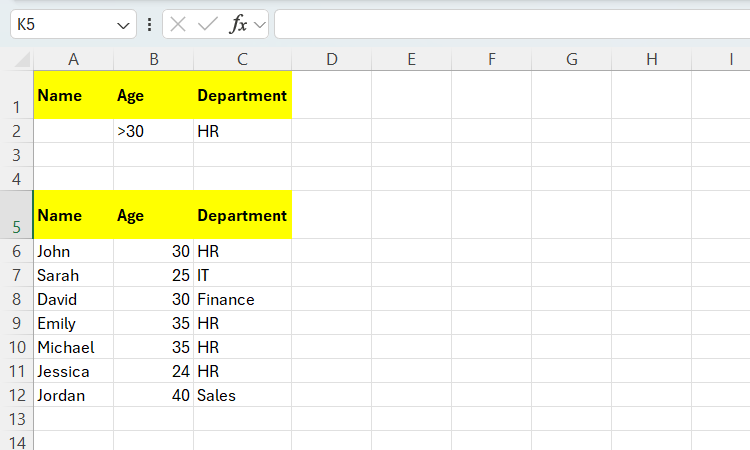Open the Name Box dropdown arrow

124,25
